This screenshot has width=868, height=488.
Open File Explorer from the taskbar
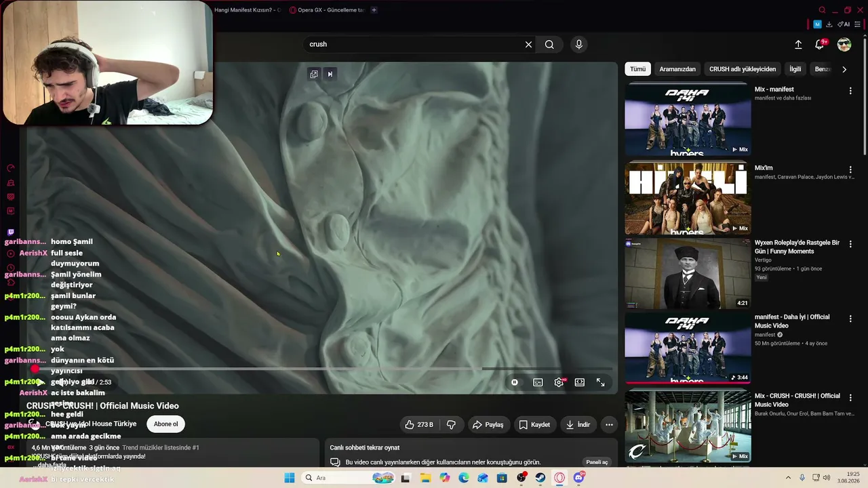point(425,478)
